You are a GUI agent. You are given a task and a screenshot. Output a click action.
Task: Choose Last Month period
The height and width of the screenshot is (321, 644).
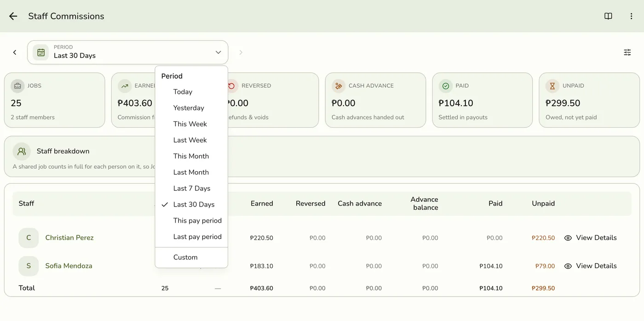click(x=191, y=172)
